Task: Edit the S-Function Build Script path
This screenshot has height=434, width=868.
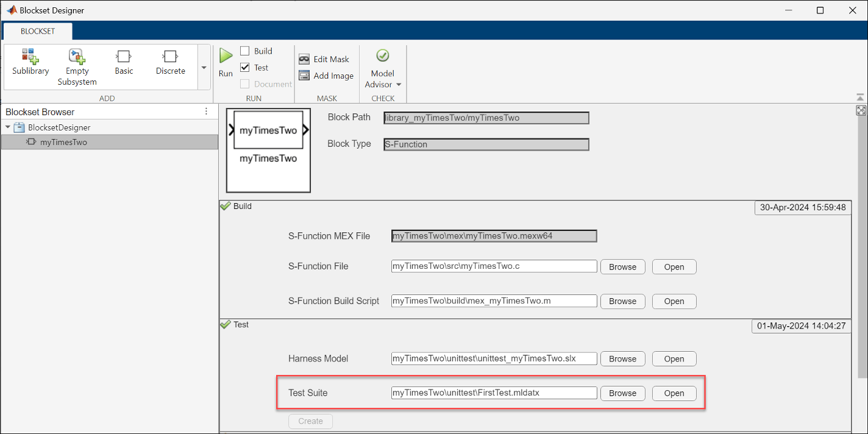Action: (494, 301)
